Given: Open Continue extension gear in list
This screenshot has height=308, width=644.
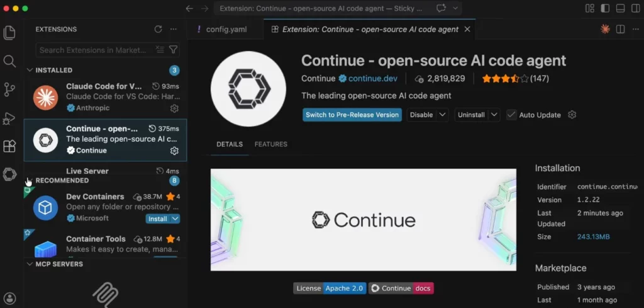Looking at the screenshot, I should [x=175, y=151].
